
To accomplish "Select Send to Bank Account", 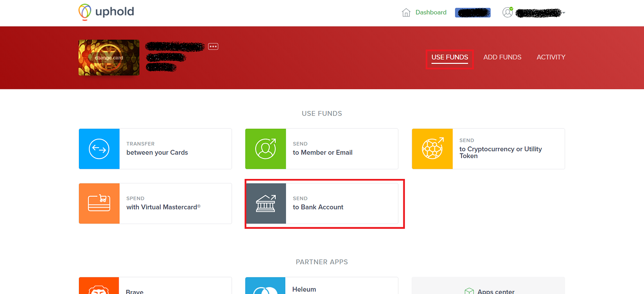I will 322,204.
